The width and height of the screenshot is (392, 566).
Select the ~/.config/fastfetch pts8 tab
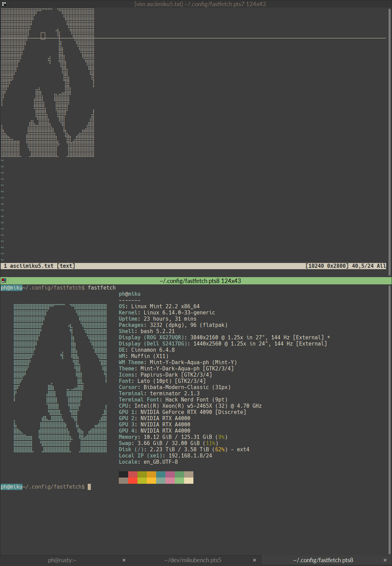[x=323, y=560]
